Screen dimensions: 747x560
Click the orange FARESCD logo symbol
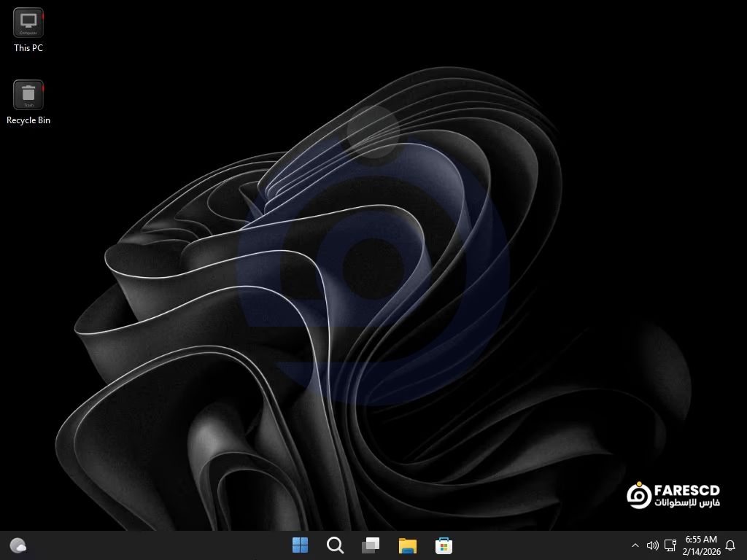(x=639, y=495)
